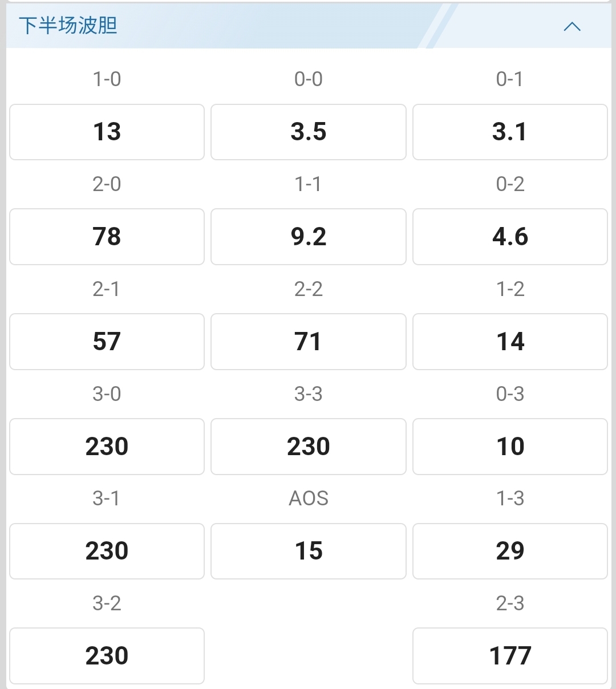Viewport: 616px width, 689px height.
Task: Pick 2-3 score at odds 177
Action: coord(510,656)
